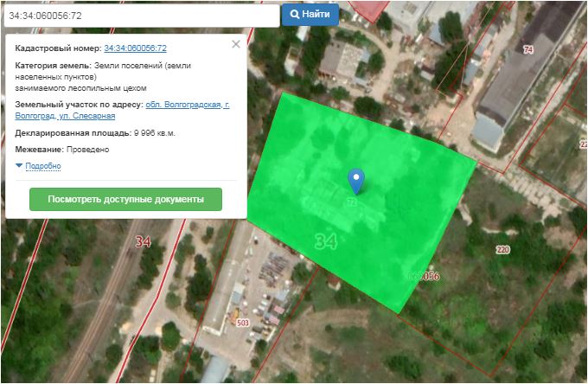Click parcel label 503 on the map
Screen dimensions: 588x384
click(243, 324)
